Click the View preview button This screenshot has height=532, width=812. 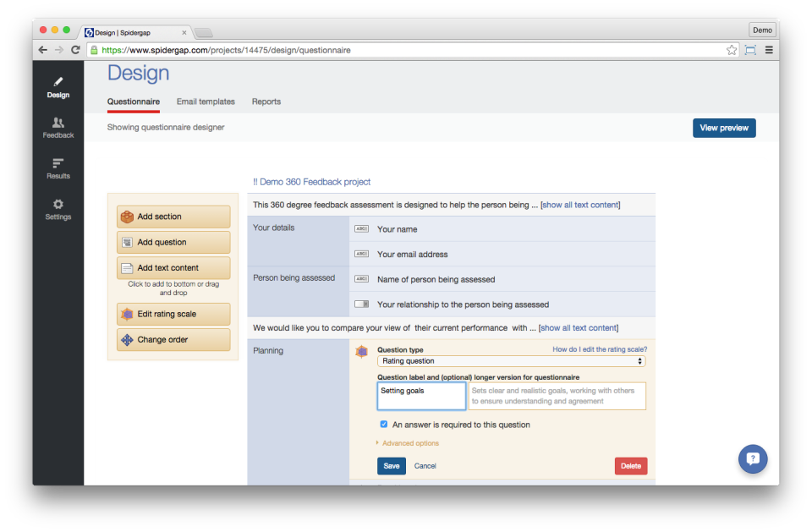coord(724,128)
